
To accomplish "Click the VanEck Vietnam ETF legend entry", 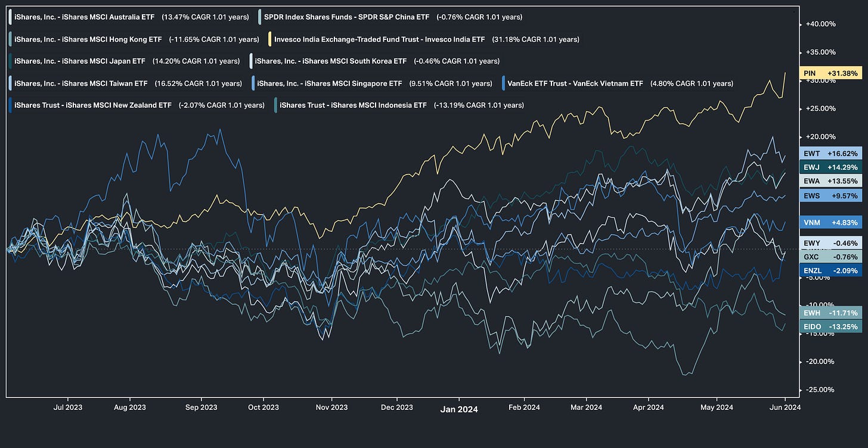I will (x=619, y=83).
